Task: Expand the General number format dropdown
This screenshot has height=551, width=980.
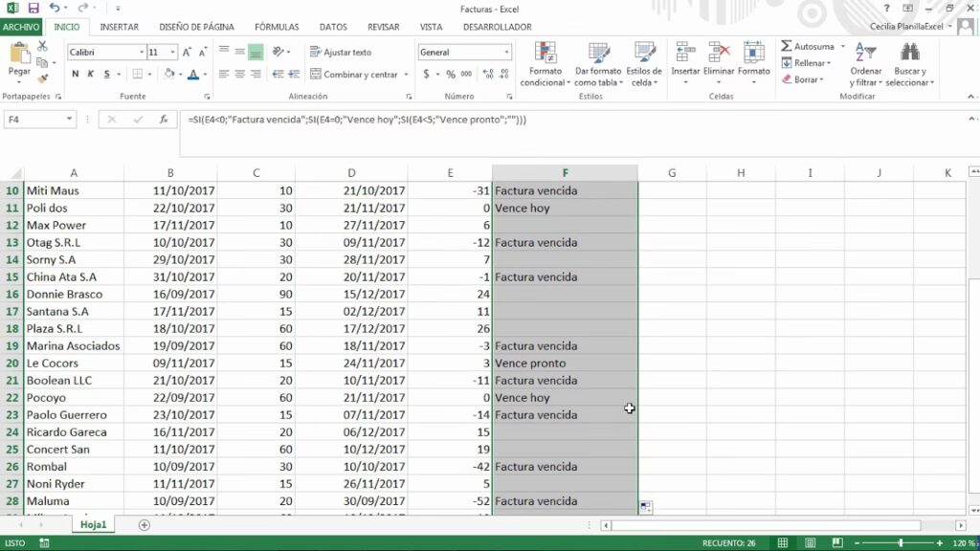Action: coord(507,53)
